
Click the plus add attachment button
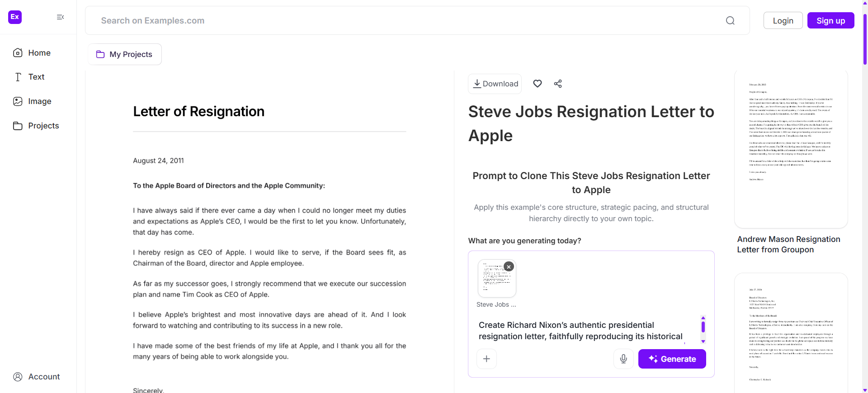point(486,359)
